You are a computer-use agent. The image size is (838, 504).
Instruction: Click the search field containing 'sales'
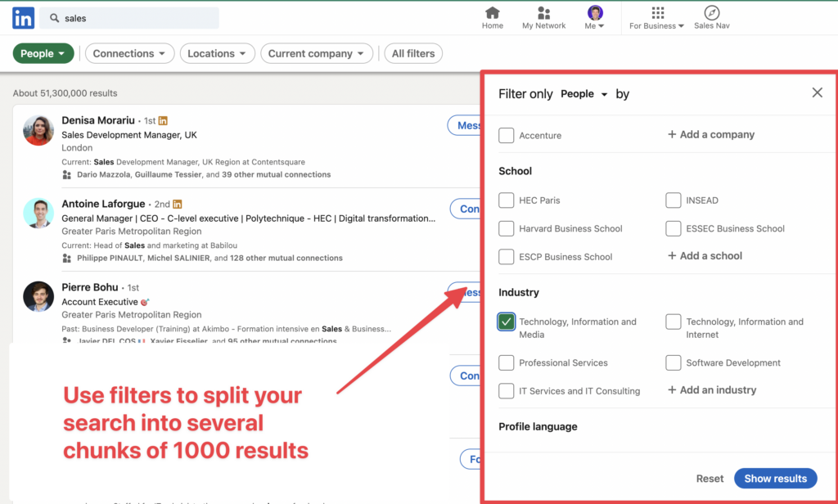tap(128, 18)
